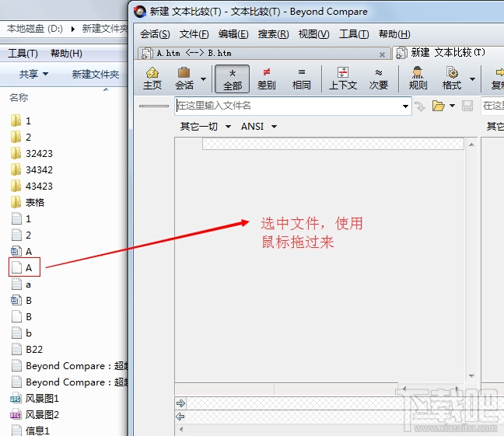This screenshot has width=504, height=436.
Task: Select the JPG image 风景图1
Action: (x=34, y=399)
